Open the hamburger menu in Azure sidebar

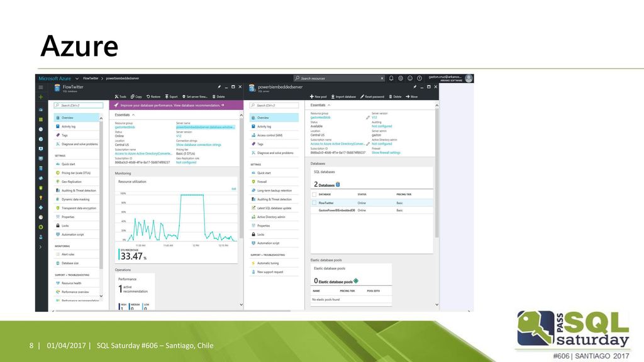(x=41, y=87)
